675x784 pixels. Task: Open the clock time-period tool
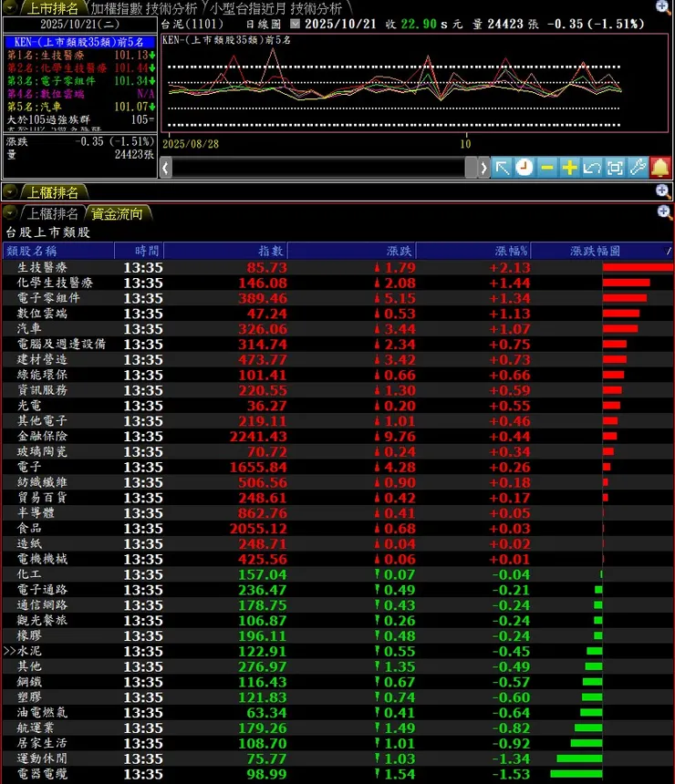[524, 168]
